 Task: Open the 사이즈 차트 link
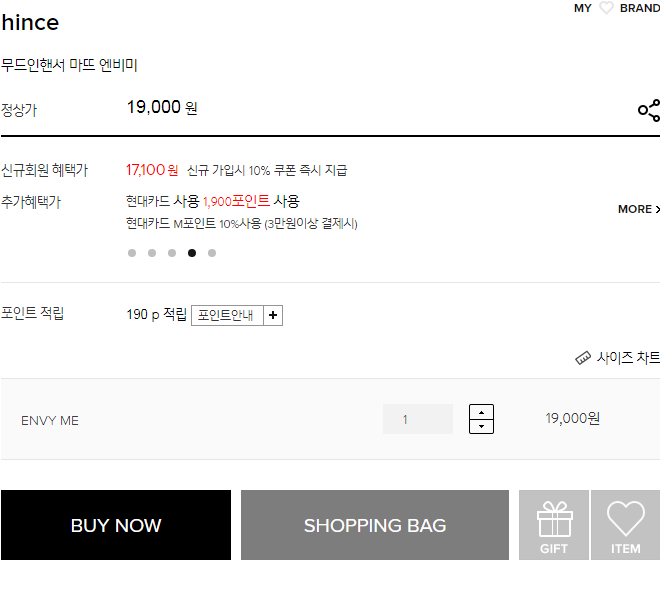pyautogui.click(x=628, y=358)
